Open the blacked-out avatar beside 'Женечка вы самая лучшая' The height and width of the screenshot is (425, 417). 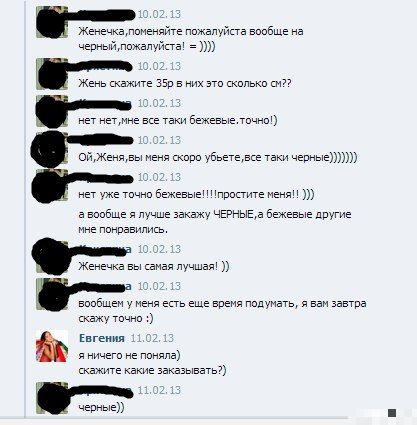52,257
